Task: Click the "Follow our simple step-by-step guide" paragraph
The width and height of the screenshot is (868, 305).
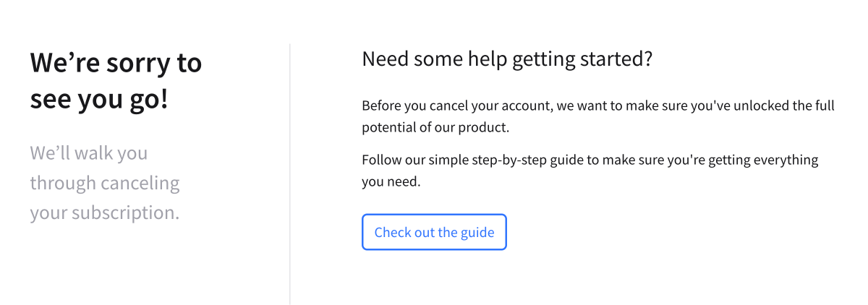Action: tap(590, 171)
